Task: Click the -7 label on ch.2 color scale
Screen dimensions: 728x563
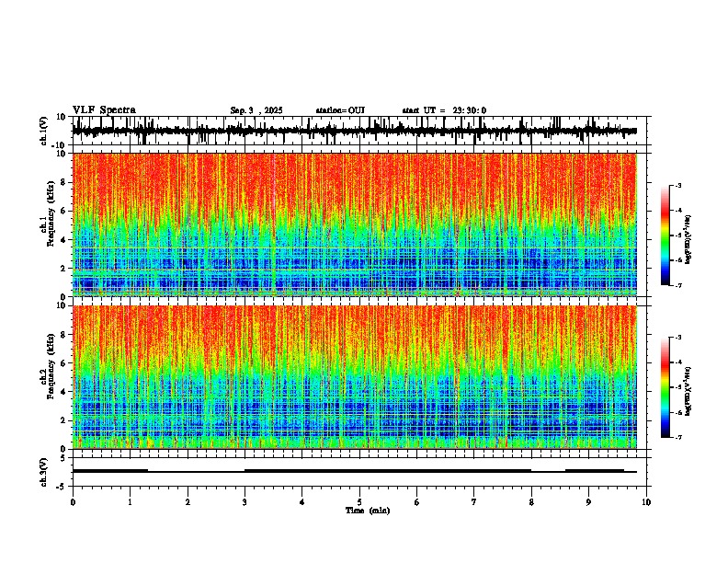Action: 677,437
